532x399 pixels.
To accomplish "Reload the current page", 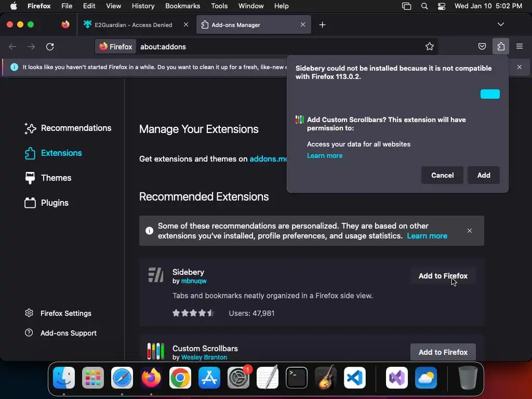I will pyautogui.click(x=50, y=46).
